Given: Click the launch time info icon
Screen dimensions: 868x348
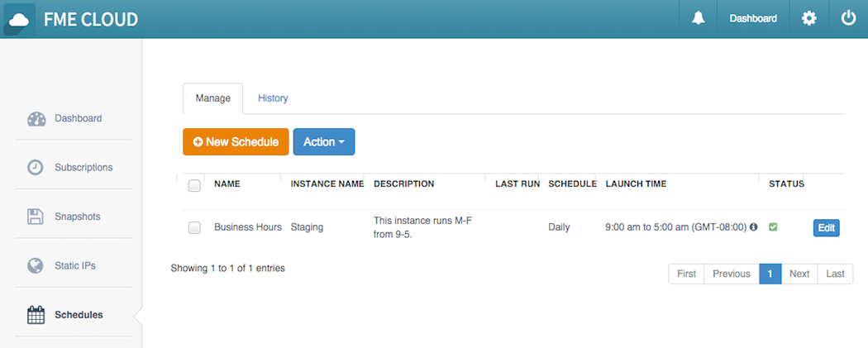Looking at the screenshot, I should 753,226.
